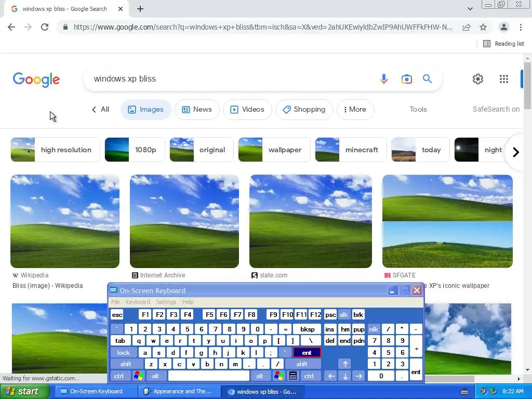This screenshot has width=532, height=399.
Task: Switch to the Shopping tab
Action: point(304,110)
